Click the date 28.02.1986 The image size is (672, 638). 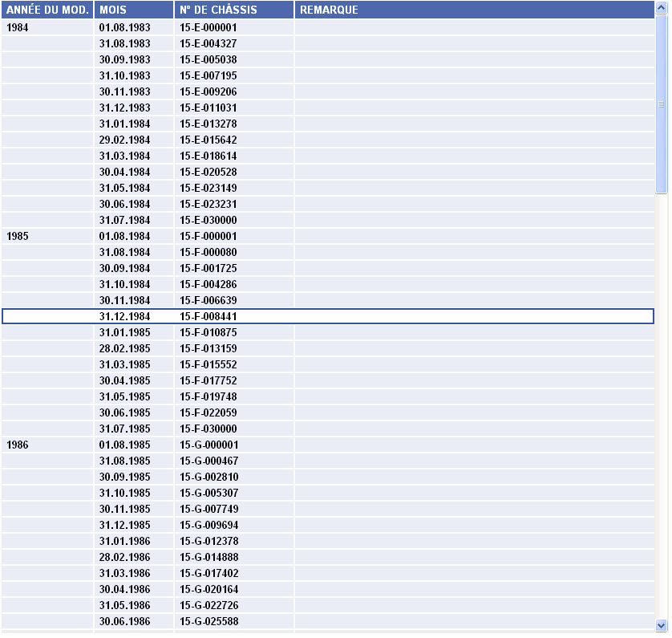tap(125, 557)
